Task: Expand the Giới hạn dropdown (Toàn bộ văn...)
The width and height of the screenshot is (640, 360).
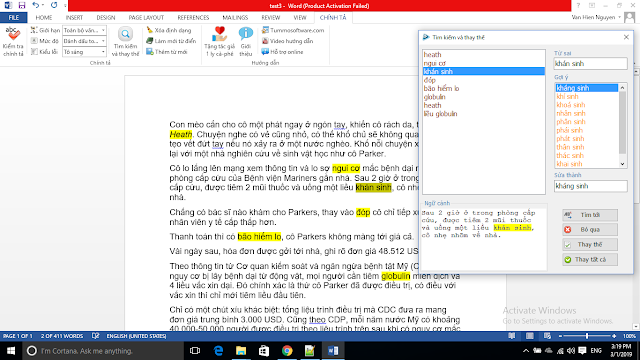Action: pyautogui.click(x=84, y=30)
